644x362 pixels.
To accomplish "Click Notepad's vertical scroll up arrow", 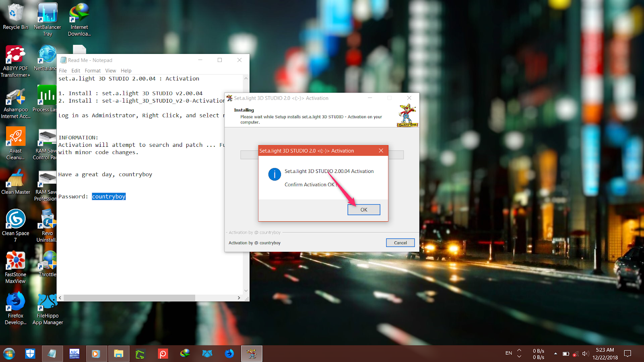I will click(246, 78).
